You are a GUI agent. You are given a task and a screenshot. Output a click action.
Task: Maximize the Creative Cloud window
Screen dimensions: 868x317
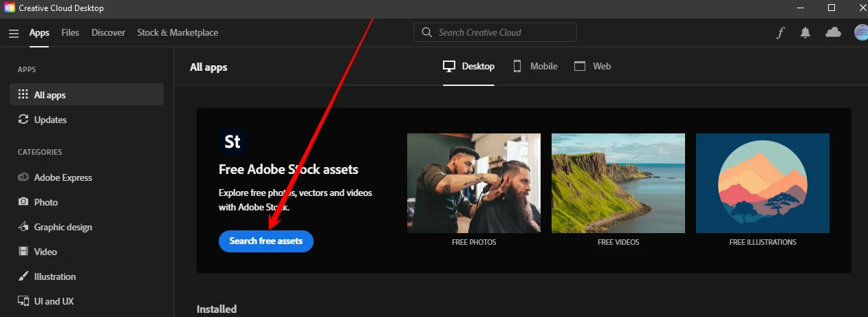coord(832,8)
